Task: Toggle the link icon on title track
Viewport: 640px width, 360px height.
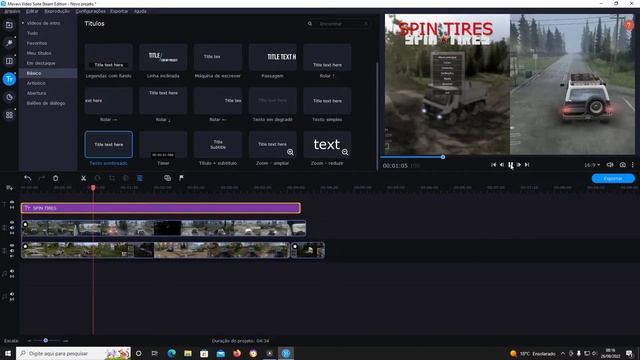Action: point(12,208)
